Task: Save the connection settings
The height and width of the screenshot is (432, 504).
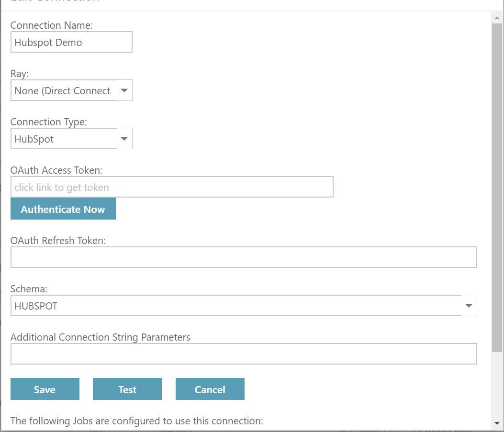Action: coord(45,389)
